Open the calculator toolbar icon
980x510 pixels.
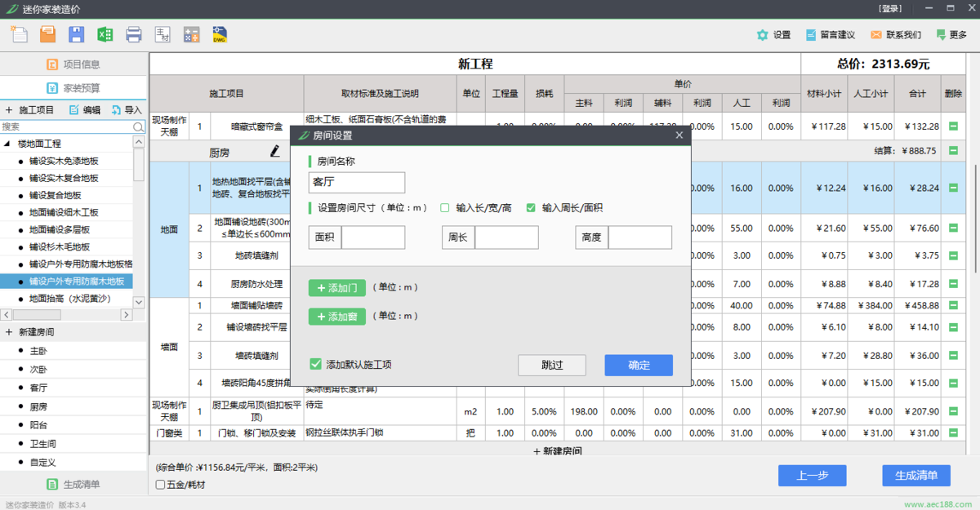pos(191,34)
